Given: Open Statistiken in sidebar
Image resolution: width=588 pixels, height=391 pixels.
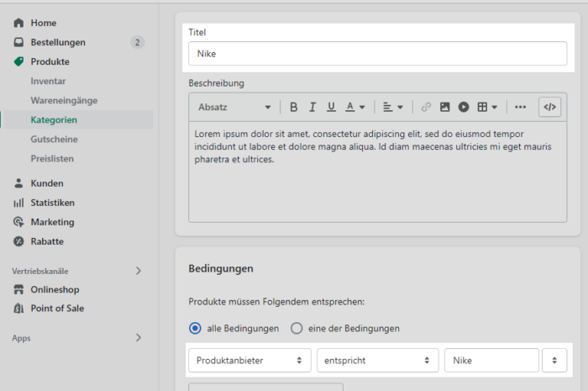Looking at the screenshot, I should coord(52,203).
